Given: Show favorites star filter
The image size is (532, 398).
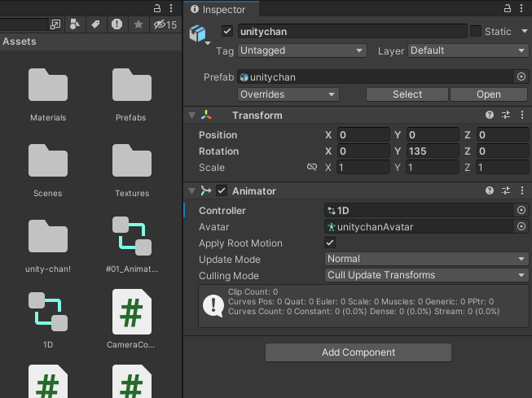Looking at the screenshot, I should click(138, 24).
